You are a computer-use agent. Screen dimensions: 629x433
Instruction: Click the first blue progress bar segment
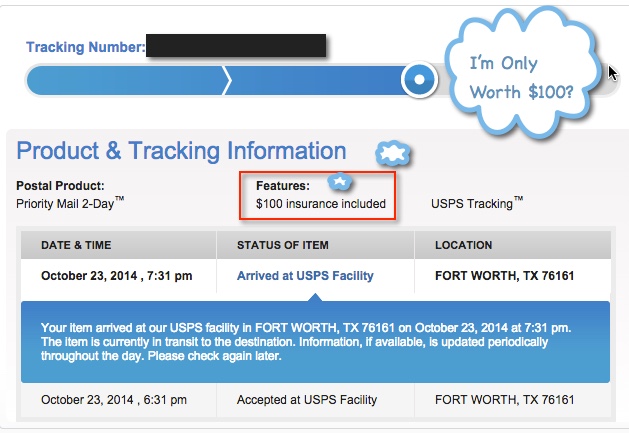(x=126, y=80)
